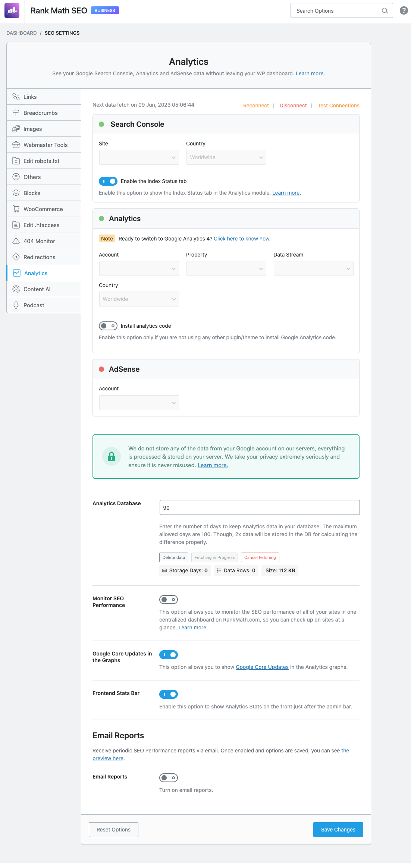This screenshot has height=868, width=411.
Task: Open the Google Core Updates link
Action: pyautogui.click(x=262, y=667)
